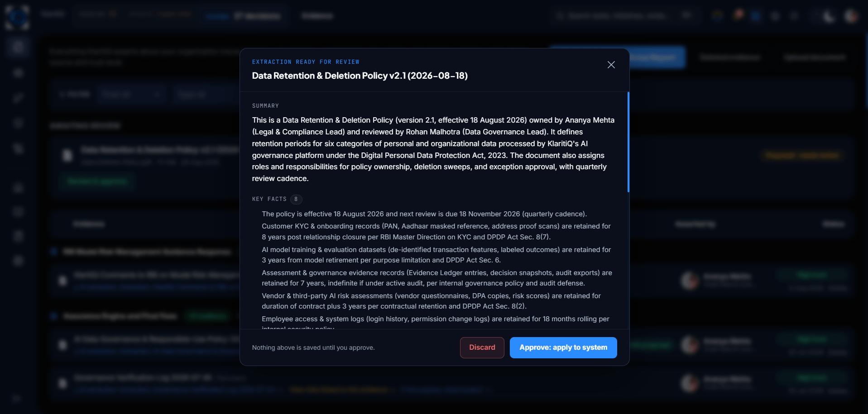Select the Customer KYC & onboarding records fact

[436, 232]
